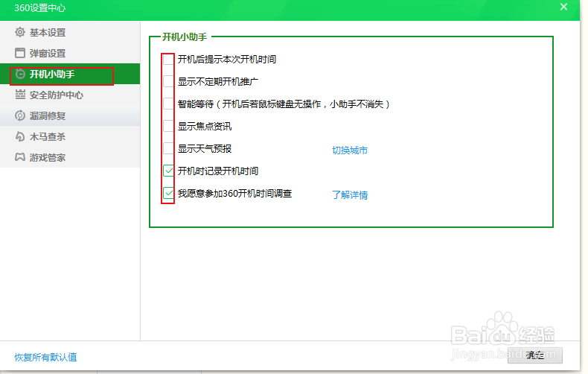588x374 pixels.
Task: Turn on 显示天气预报 checkbox
Action: (168, 148)
